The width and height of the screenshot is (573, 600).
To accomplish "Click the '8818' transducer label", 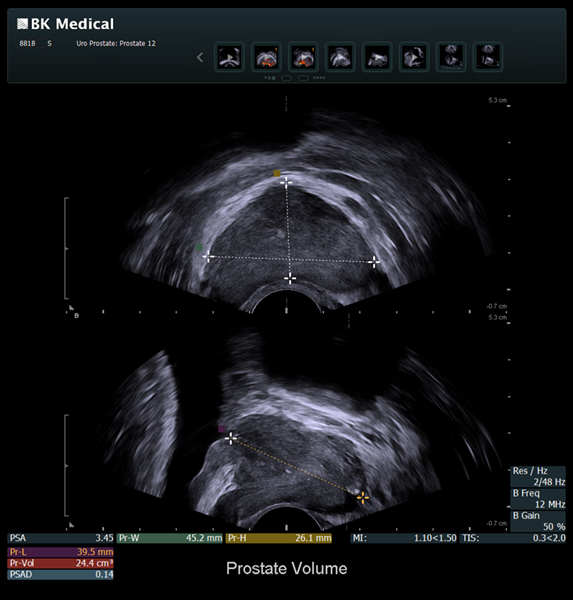I will coord(27,44).
